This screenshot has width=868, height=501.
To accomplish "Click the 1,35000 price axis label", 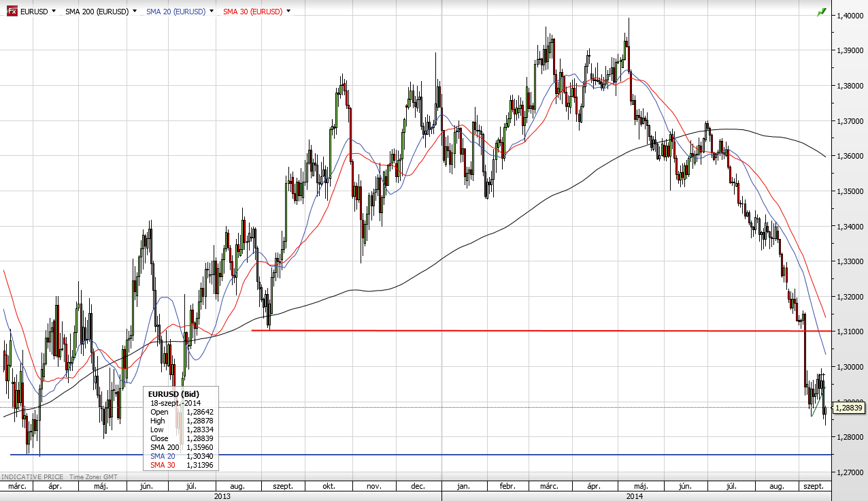I will 850,191.
